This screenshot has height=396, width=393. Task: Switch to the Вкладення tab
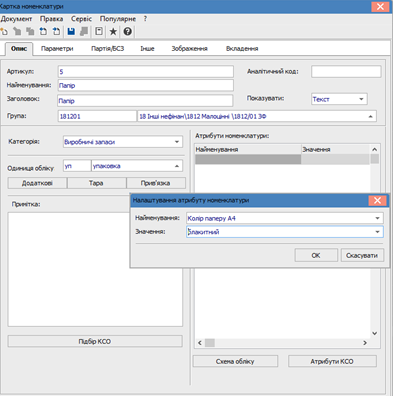coord(242,49)
